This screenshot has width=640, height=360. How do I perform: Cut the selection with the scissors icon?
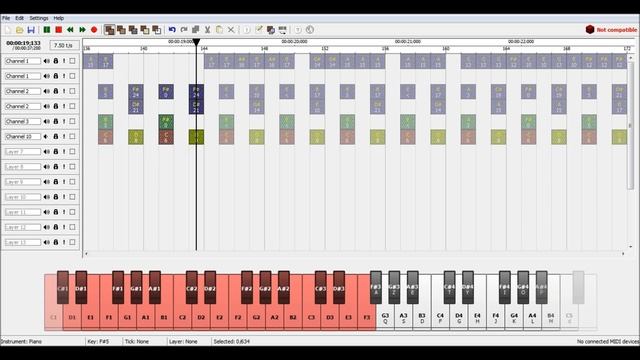pyautogui.click(x=207, y=30)
